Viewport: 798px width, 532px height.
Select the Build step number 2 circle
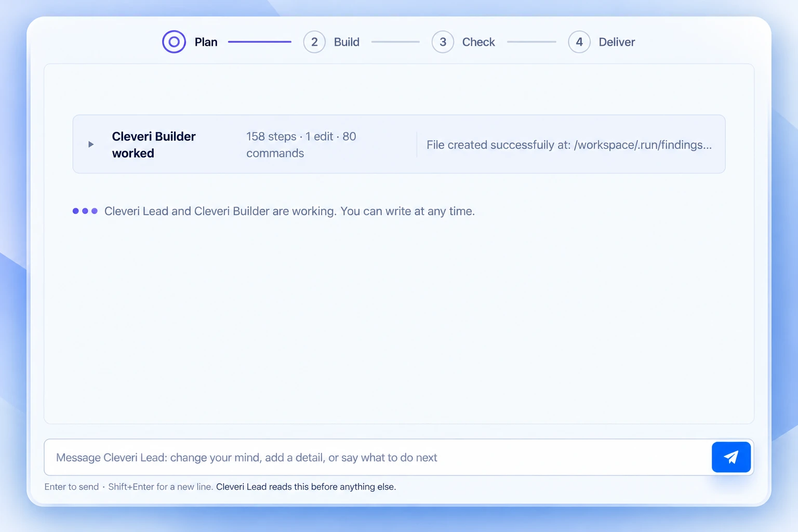coord(314,42)
